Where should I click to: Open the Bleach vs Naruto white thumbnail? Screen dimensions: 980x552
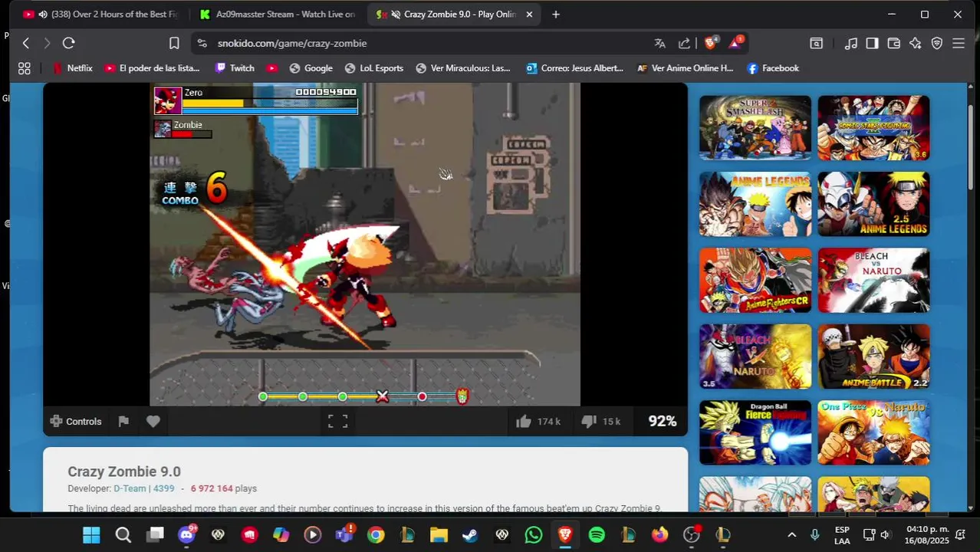pyautogui.click(x=873, y=281)
